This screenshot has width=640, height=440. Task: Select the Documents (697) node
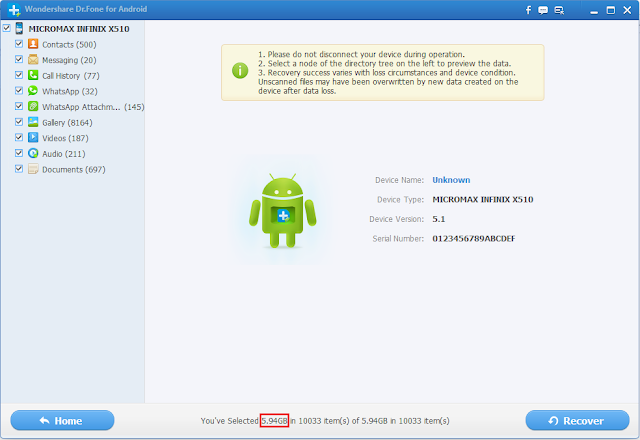pyautogui.click(x=74, y=169)
